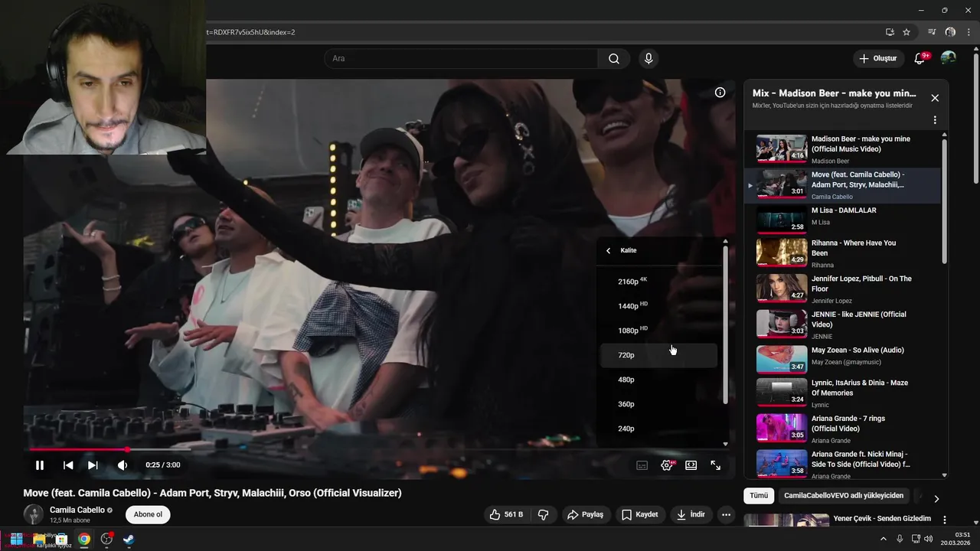Focus the Ara search field
The image size is (980, 551).
pos(462,59)
